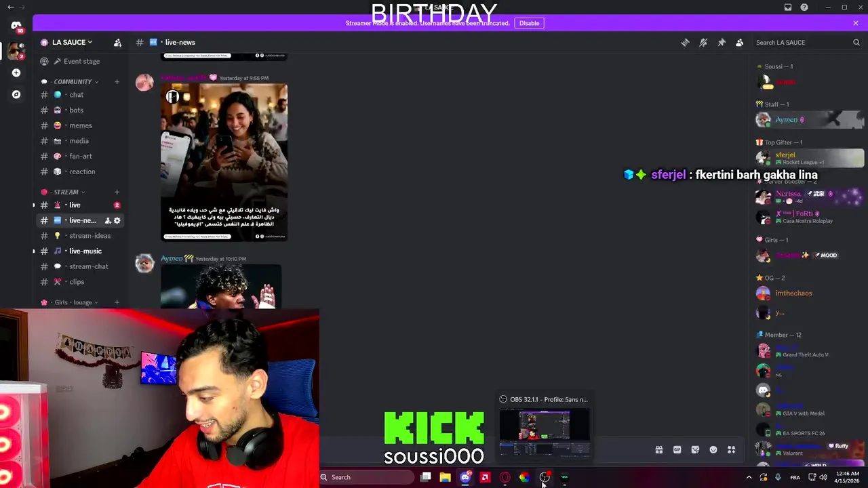
Task: Toggle the member list icon
Action: 740,43
